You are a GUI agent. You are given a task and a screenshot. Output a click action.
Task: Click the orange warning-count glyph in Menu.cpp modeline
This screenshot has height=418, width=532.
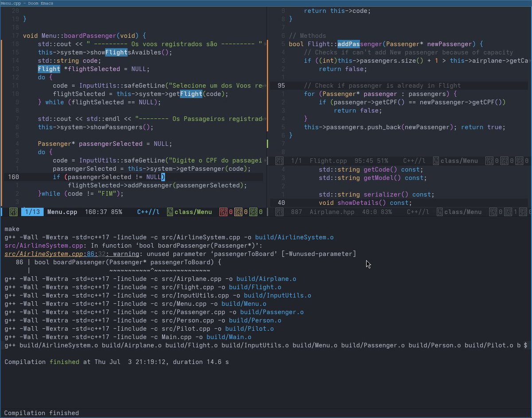[x=238, y=212]
